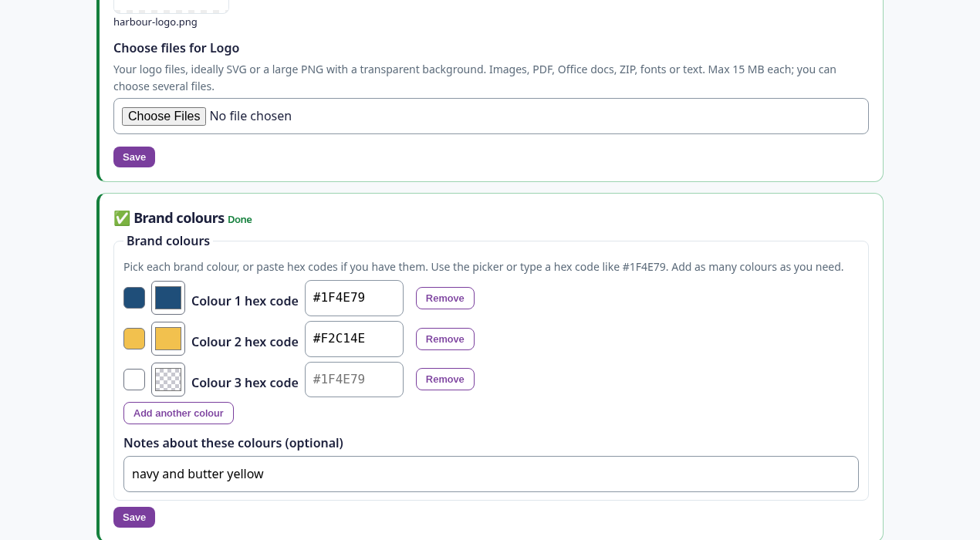Click the small white preview swatch
Image resolution: width=980 pixels, height=540 pixels.
134,380
